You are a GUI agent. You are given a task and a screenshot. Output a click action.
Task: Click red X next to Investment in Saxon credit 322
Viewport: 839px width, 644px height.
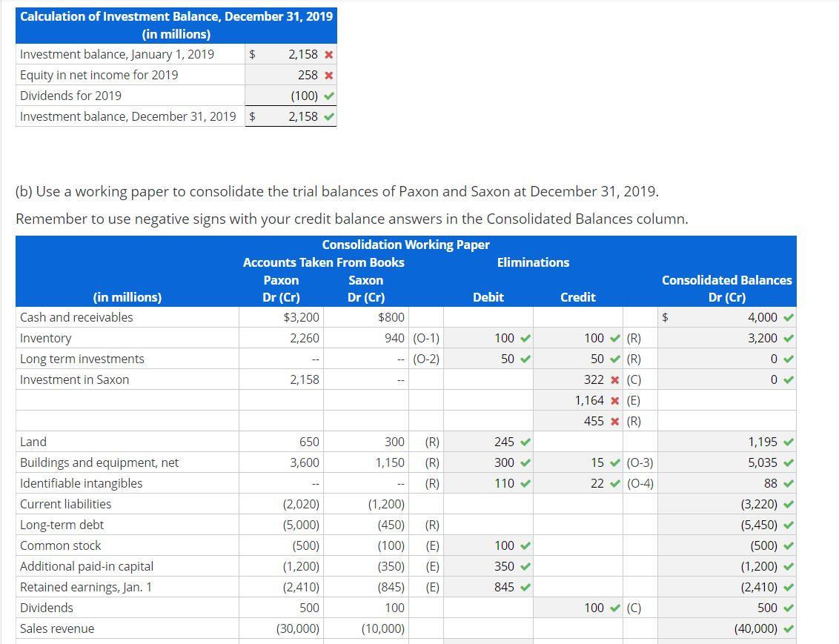pos(615,379)
